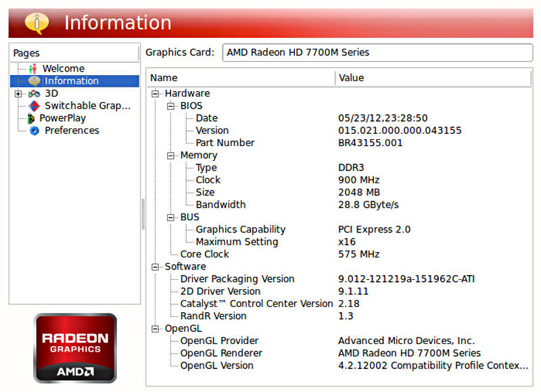
Task: Select the Maximum Setting row
Action: pos(341,242)
